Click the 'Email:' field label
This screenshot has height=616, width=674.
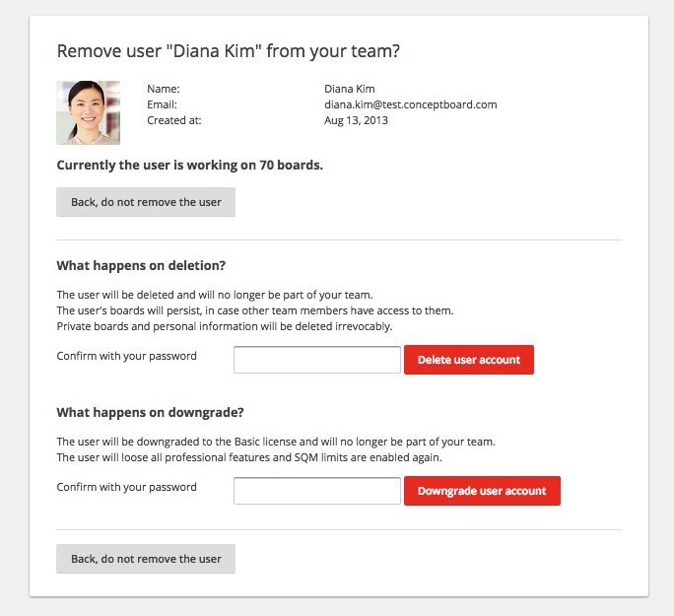(x=162, y=104)
